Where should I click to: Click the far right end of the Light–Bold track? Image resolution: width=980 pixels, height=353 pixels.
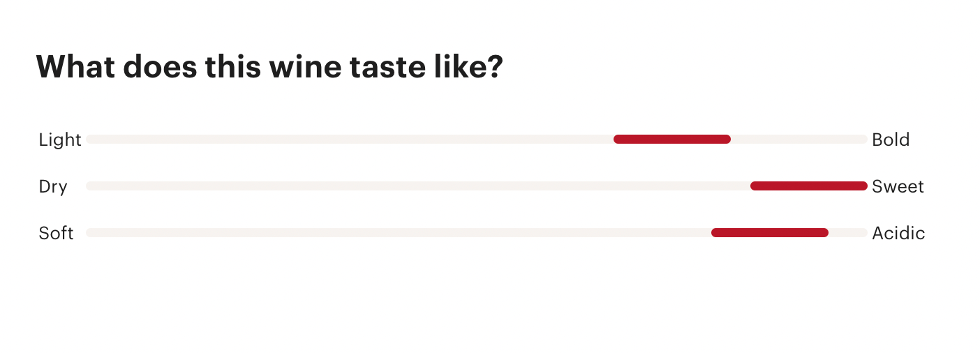[863, 140]
